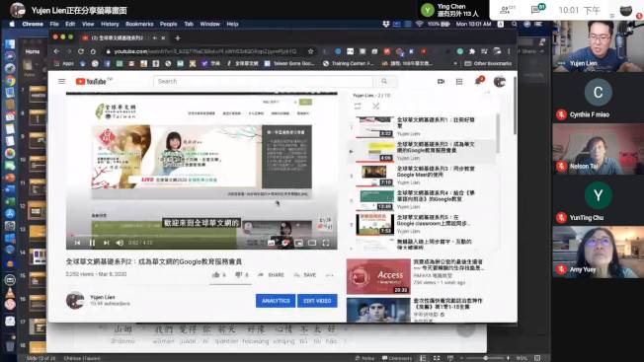The image size is (644, 362).
Task: Open Chrome People menu
Action: [x=168, y=24]
